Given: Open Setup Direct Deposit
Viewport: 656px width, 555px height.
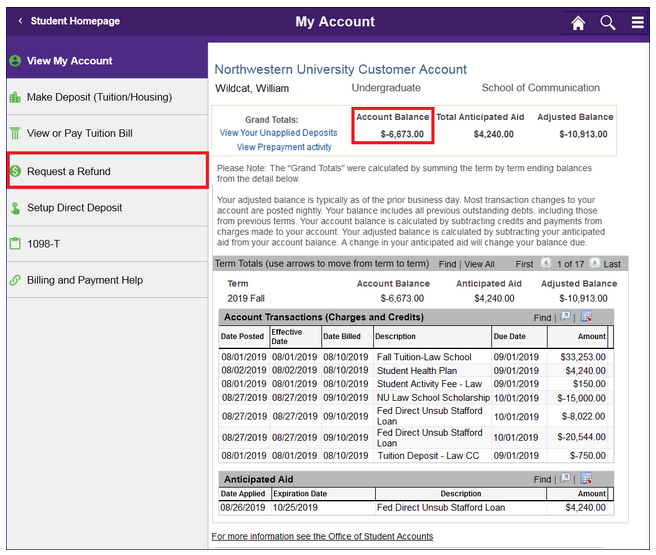Looking at the screenshot, I should coord(107,208).
